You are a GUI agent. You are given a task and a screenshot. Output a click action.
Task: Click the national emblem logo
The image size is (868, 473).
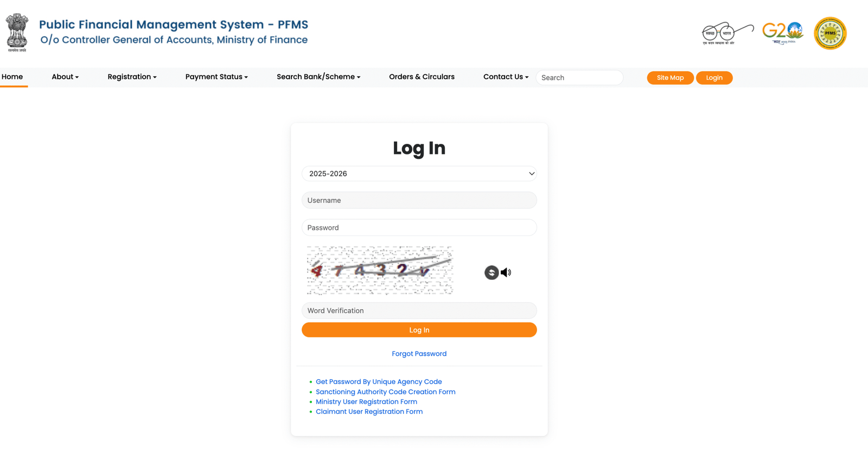(17, 33)
